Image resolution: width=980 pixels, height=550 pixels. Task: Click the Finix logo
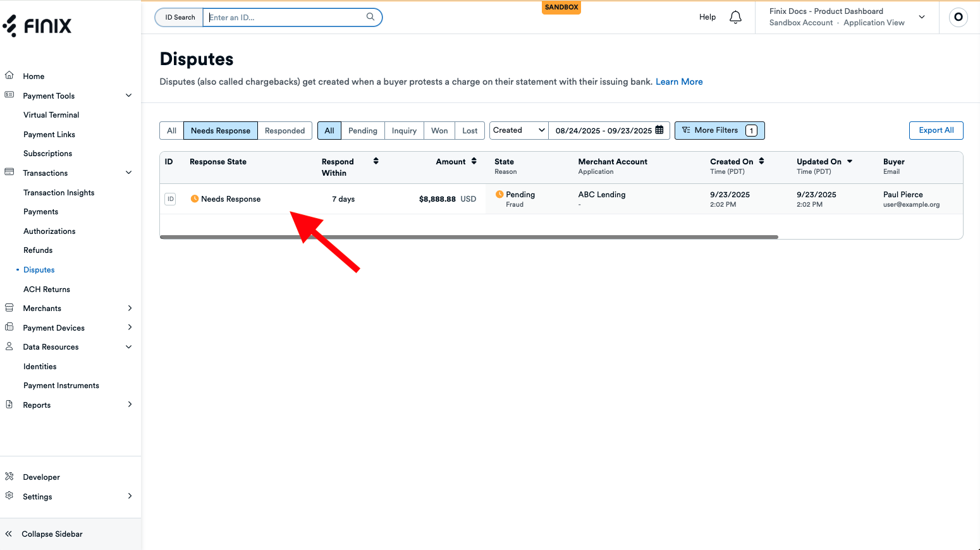coord(37,26)
